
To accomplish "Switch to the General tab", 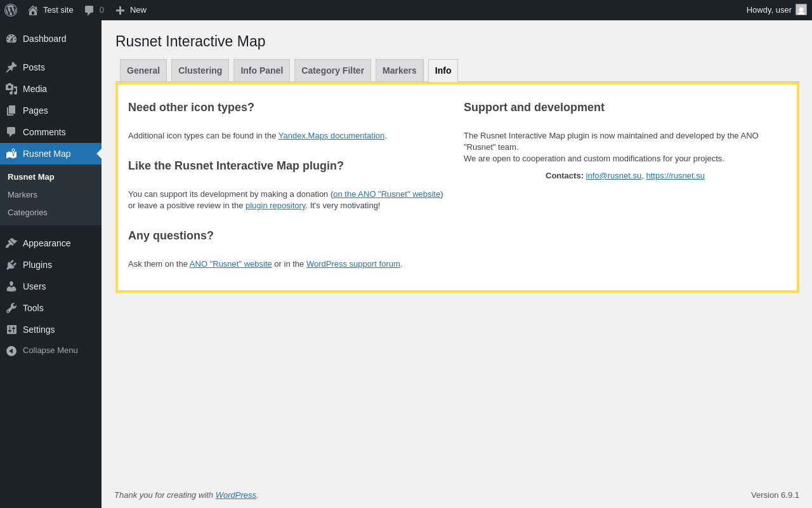I will tap(143, 70).
